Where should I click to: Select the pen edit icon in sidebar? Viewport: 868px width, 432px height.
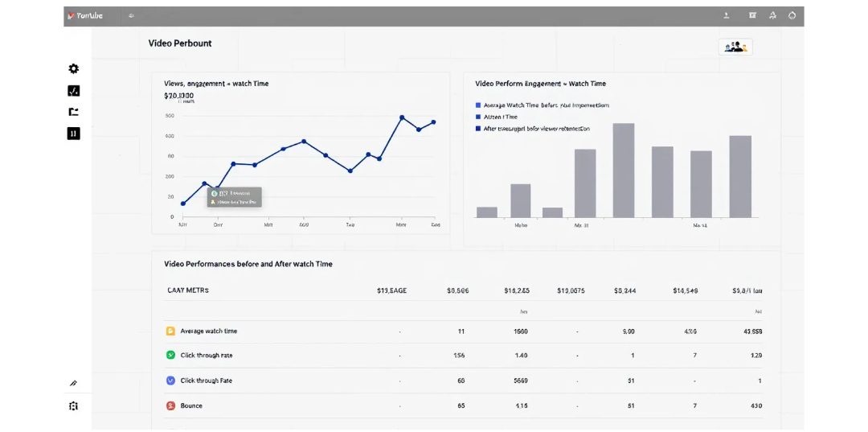(x=74, y=384)
